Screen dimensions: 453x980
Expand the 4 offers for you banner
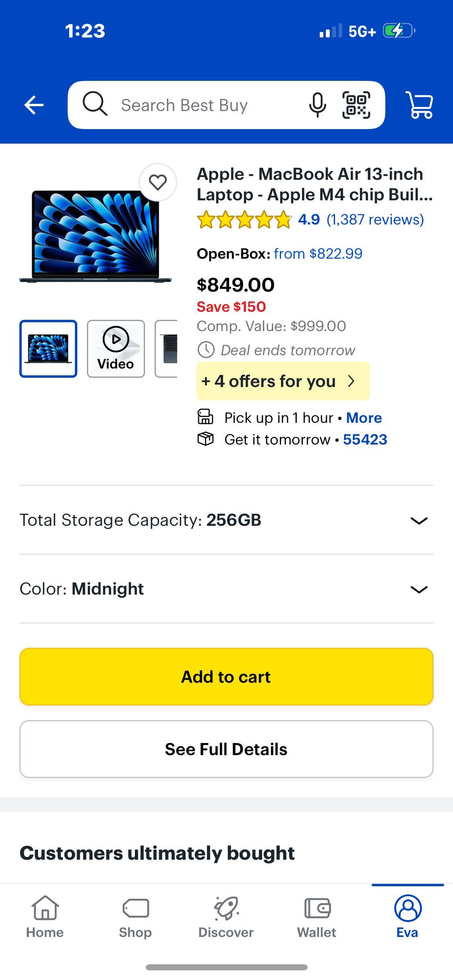tap(283, 381)
